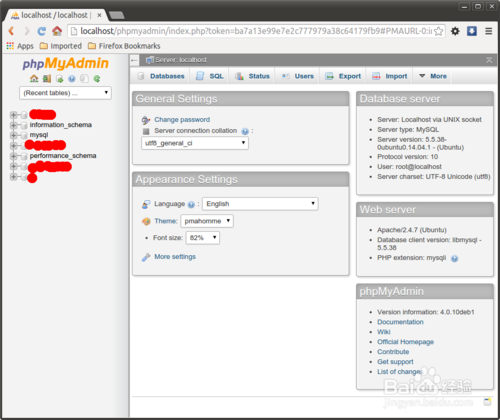Open the Import tab

pyautogui.click(x=390, y=76)
